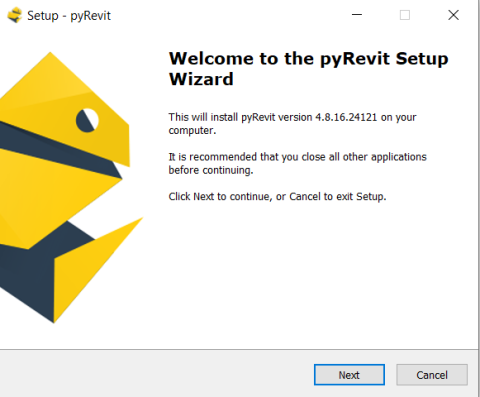Click the "Welcome to the pyRevit Setup Wizard" heading
This screenshot has height=397, width=480.
[308, 69]
